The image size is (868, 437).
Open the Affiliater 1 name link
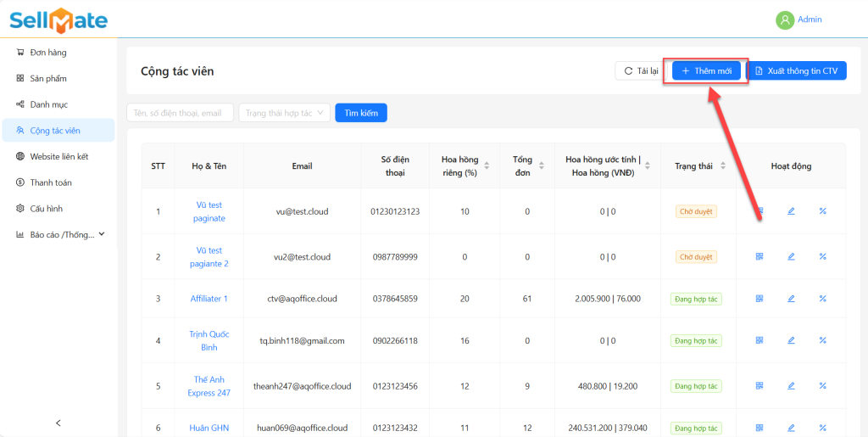click(x=209, y=299)
